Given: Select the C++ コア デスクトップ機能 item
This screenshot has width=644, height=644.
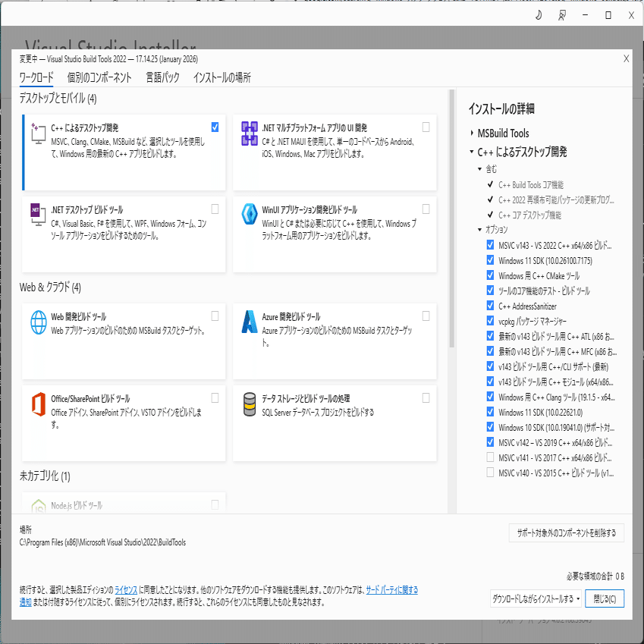Looking at the screenshot, I should 529,215.
